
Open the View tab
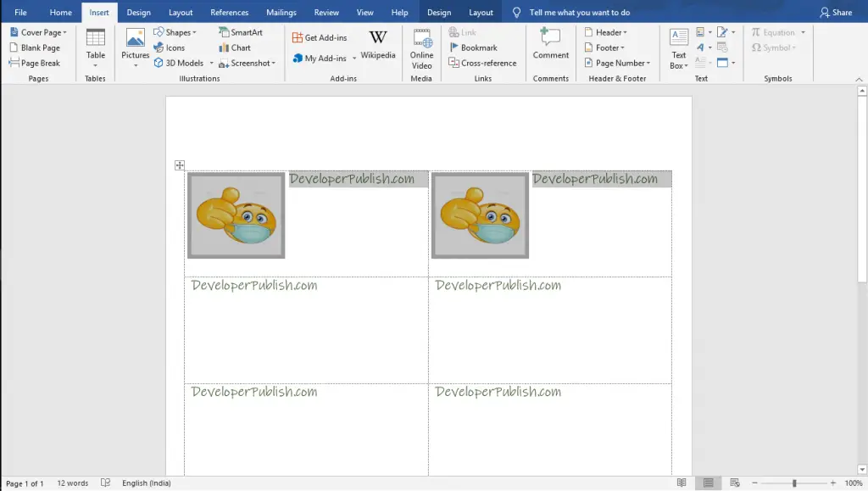click(364, 12)
